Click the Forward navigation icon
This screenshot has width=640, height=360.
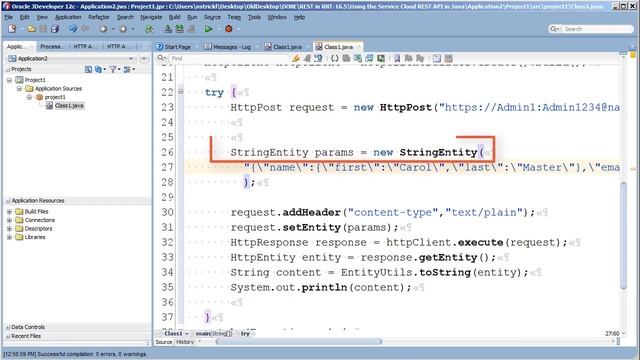[122, 29]
